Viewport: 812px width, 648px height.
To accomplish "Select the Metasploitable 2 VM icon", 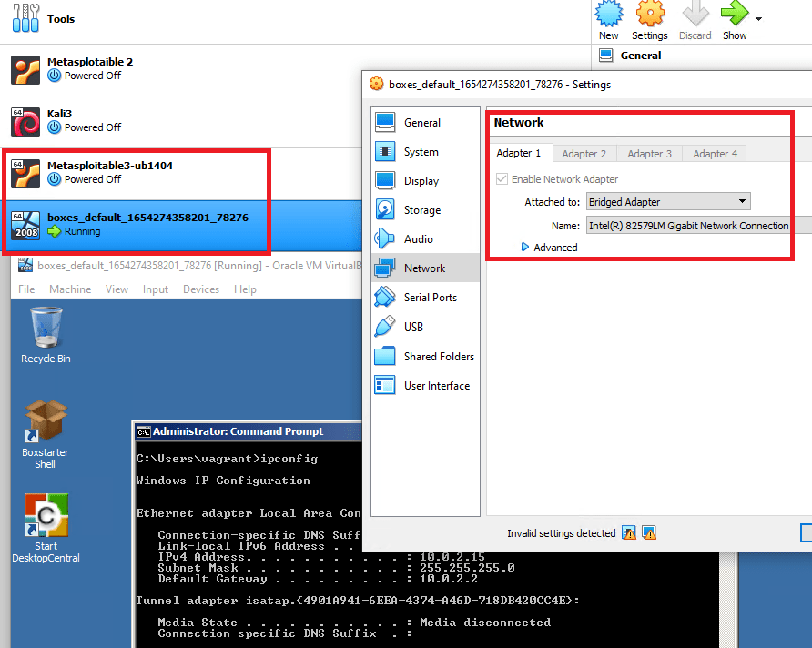I will (x=25, y=70).
